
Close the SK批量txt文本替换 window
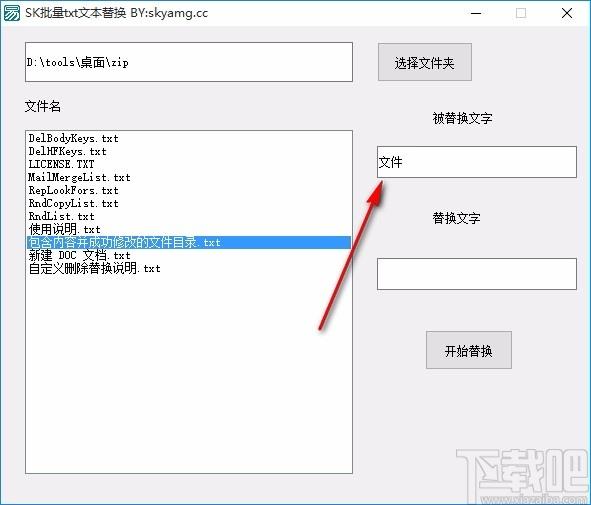[567, 13]
